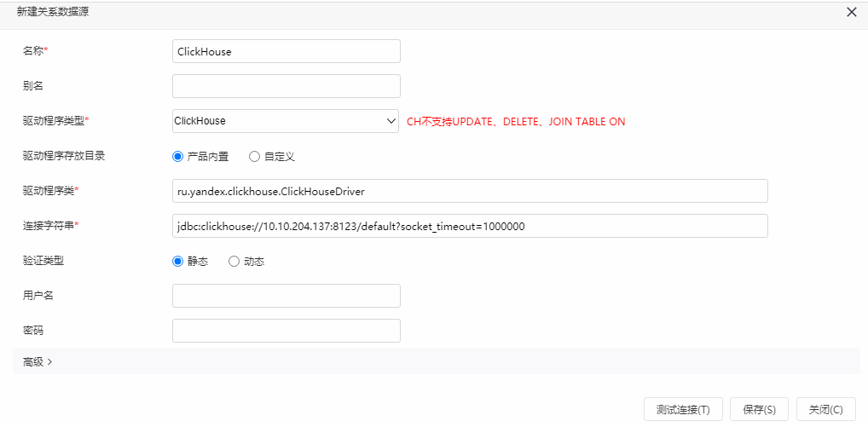868x427 pixels.
Task: Click the 别名 label
Action: 32,86
